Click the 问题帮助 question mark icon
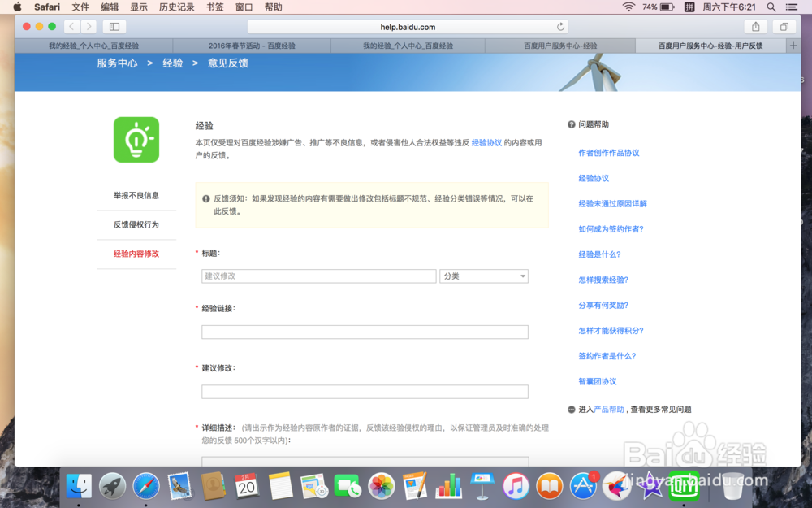Image resolution: width=812 pixels, height=508 pixels. pos(571,124)
